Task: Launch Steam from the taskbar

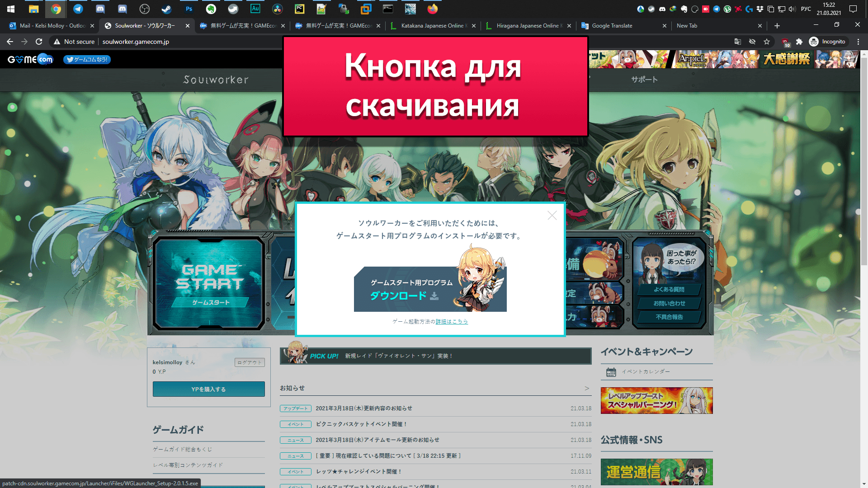Action: click(x=166, y=9)
